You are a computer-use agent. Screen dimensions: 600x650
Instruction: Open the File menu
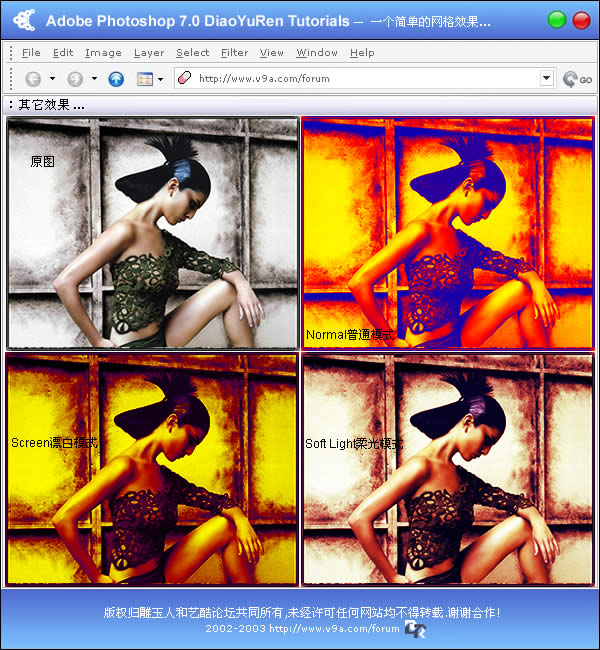(x=31, y=53)
